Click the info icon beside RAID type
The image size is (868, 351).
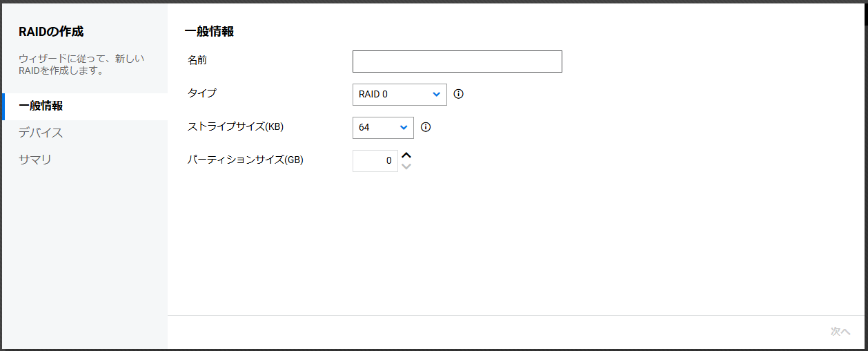458,94
